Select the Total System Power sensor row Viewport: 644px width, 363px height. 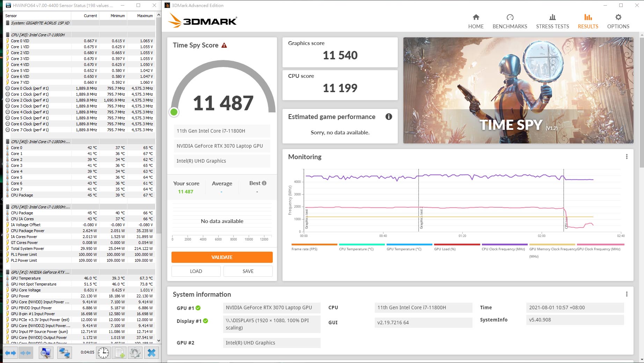[x=79, y=249]
